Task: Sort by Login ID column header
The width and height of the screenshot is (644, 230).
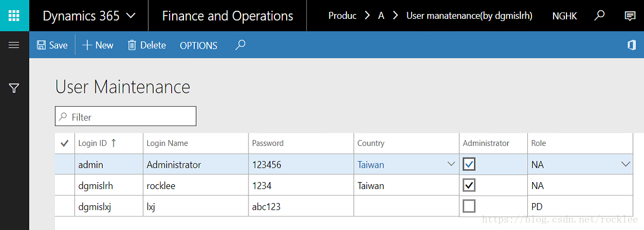Action: coord(97,143)
